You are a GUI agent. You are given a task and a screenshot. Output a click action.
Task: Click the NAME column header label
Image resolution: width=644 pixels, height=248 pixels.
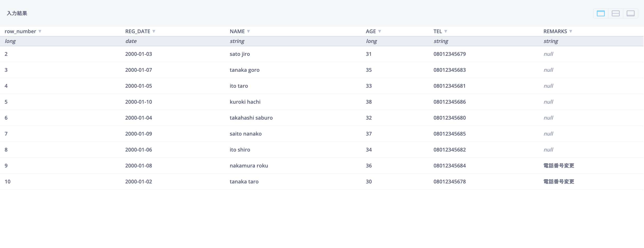tap(237, 31)
